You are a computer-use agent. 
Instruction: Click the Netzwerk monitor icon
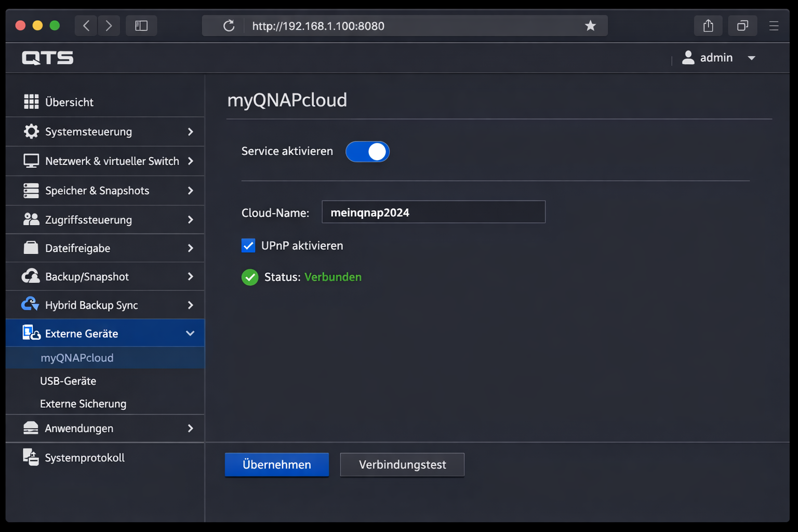tap(31, 161)
